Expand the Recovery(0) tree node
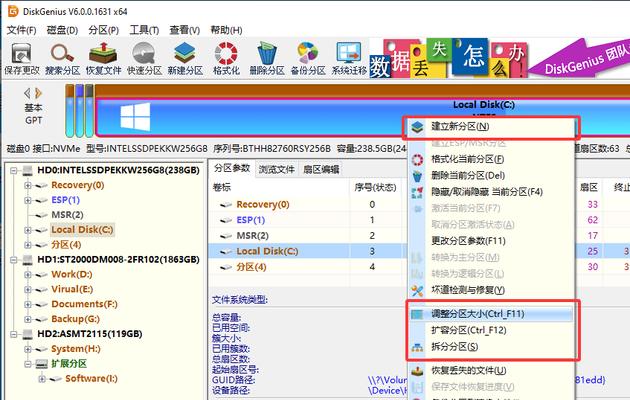This screenshot has height=400, width=630. click(28, 185)
